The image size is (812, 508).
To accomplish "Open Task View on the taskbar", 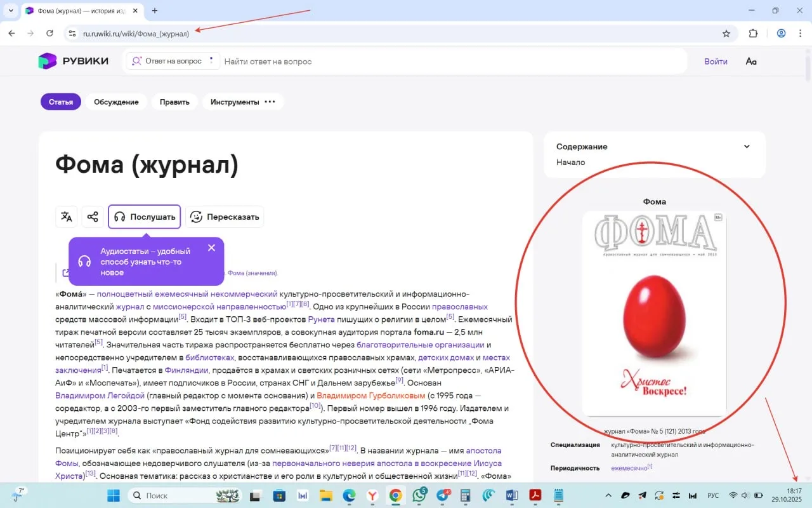I will (256, 495).
